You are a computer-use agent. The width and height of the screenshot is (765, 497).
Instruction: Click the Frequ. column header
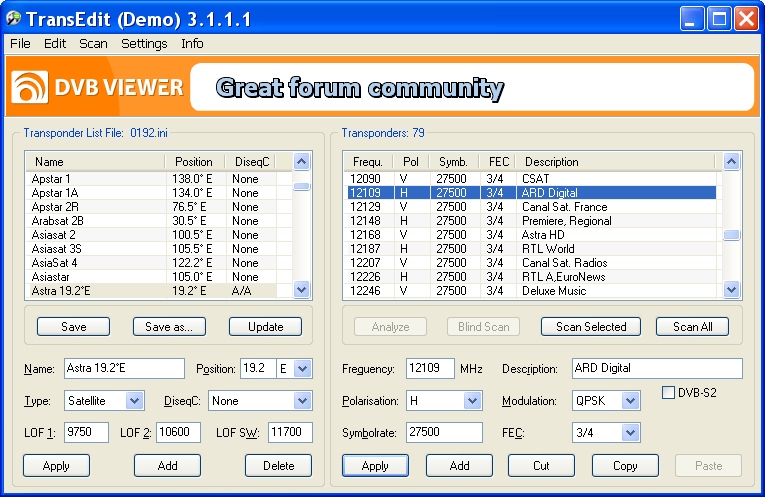(x=368, y=162)
